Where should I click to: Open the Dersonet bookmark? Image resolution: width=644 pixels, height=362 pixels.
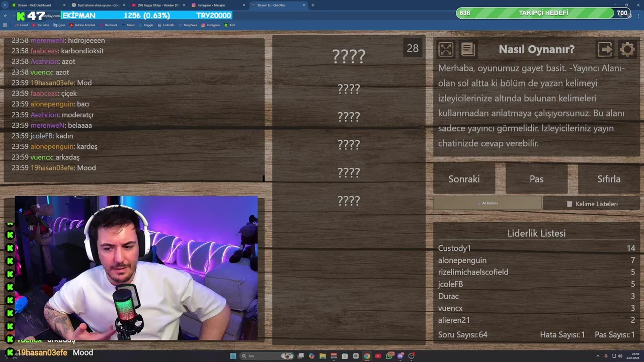click(x=108, y=25)
